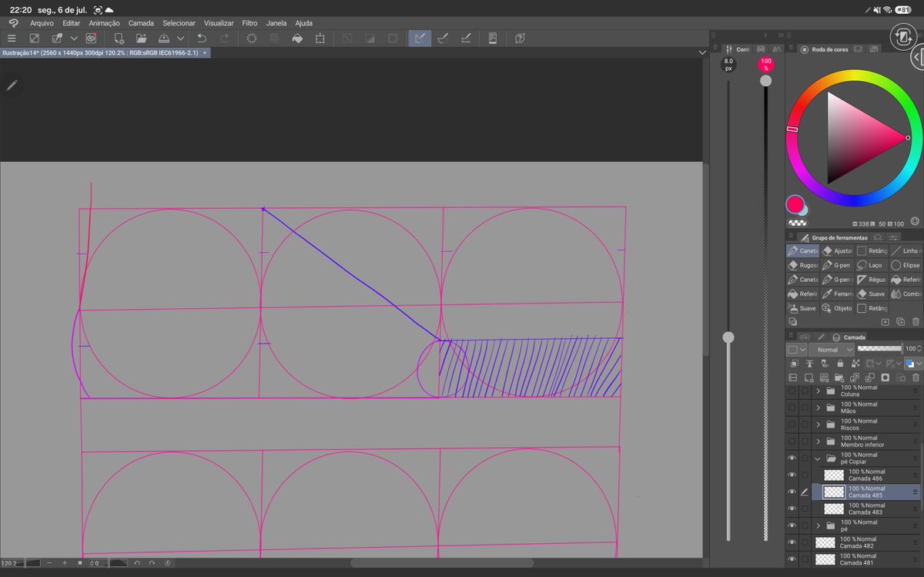Collapse the pé Copiar folder
The image size is (924, 577).
[x=819, y=458]
